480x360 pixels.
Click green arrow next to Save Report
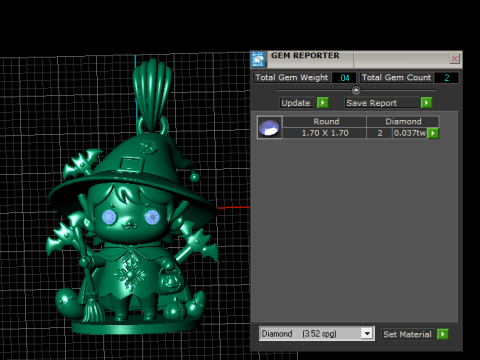pyautogui.click(x=426, y=103)
